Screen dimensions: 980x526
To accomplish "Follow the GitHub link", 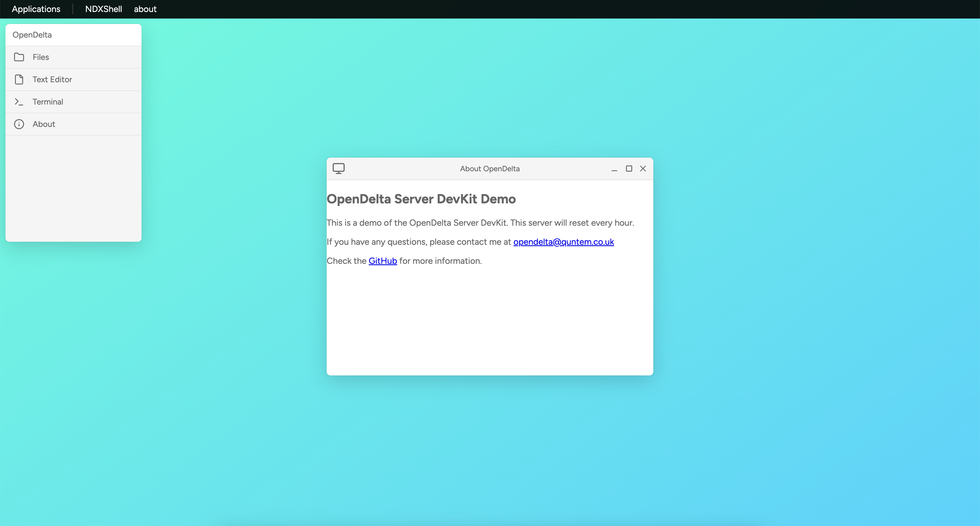I will point(383,261).
